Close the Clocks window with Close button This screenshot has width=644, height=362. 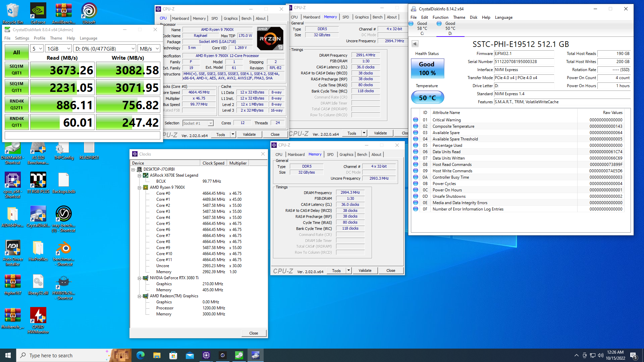click(x=254, y=333)
